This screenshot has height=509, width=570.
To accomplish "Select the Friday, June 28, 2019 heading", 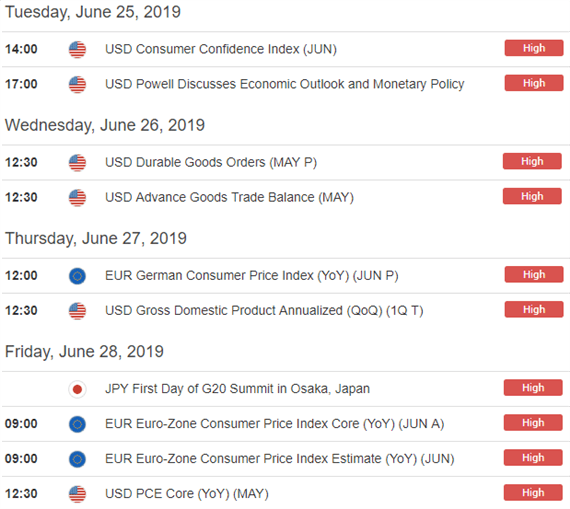I will (x=84, y=352).
